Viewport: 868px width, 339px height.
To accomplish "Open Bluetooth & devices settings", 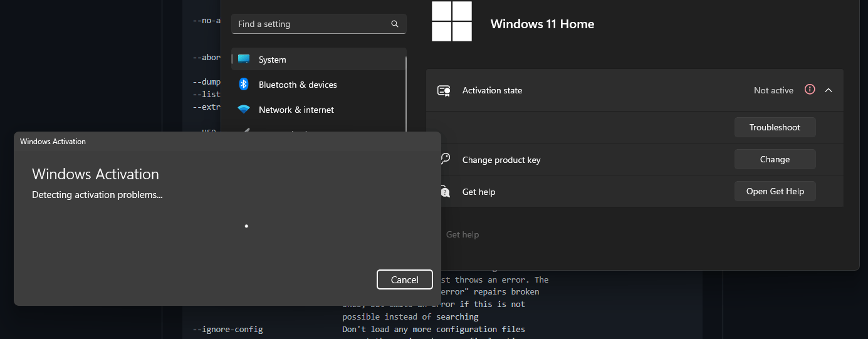I will [319, 85].
